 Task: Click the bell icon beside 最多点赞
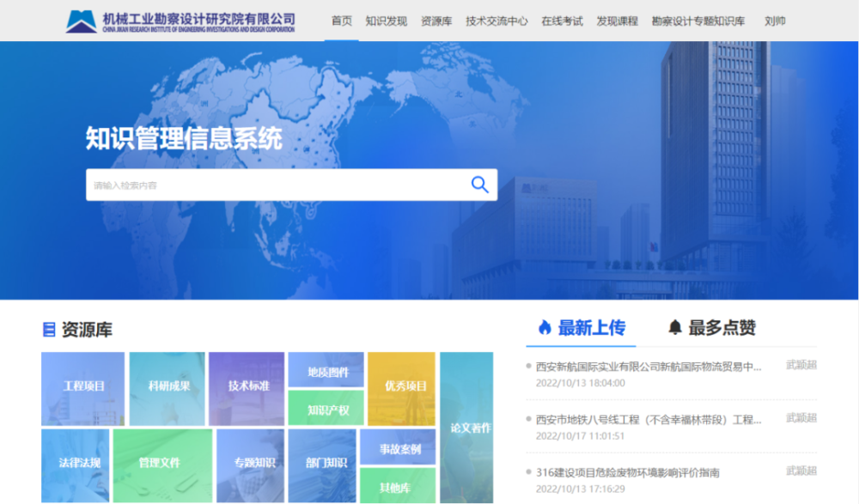pyautogui.click(x=675, y=327)
